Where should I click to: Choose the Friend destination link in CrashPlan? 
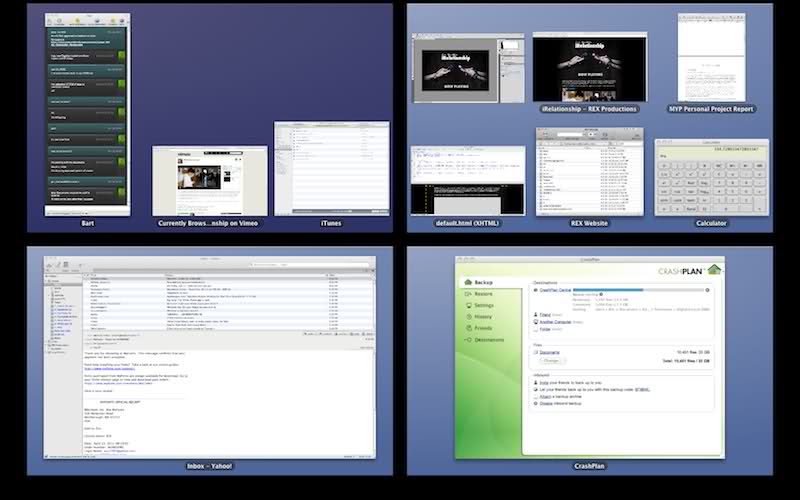(x=545, y=315)
